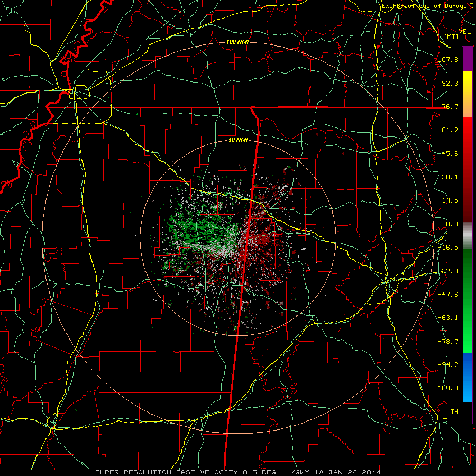Click the -16.5 velocity scale value
476x476 pixels.
[x=448, y=248]
